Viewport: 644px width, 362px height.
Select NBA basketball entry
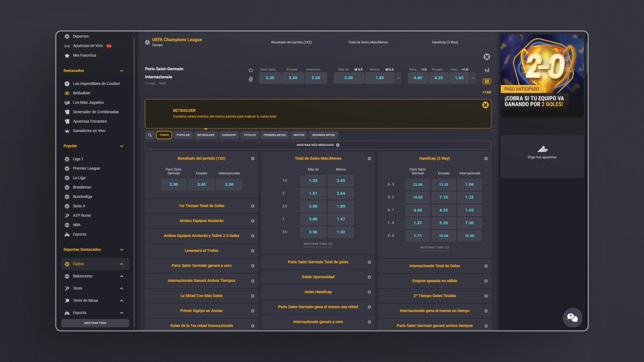(x=76, y=225)
